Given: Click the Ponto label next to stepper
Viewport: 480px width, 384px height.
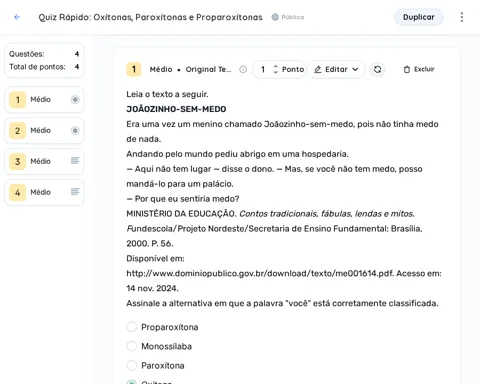Looking at the screenshot, I should 293,69.
